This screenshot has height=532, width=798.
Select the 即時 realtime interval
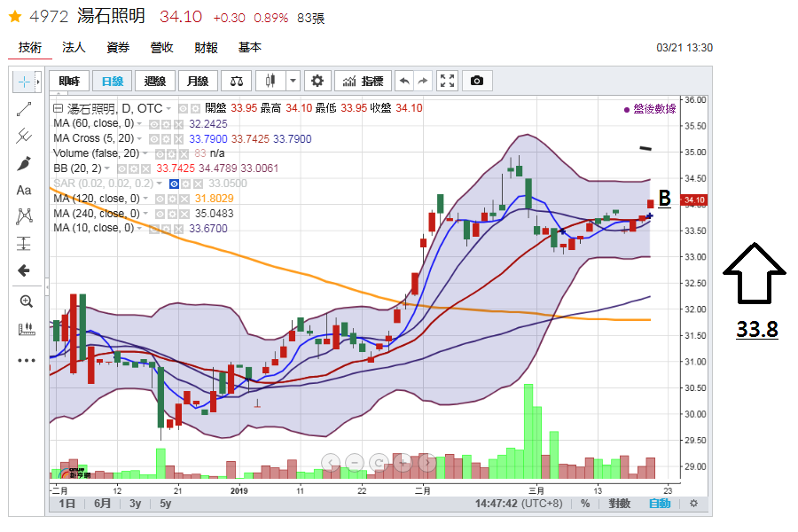[x=69, y=81]
